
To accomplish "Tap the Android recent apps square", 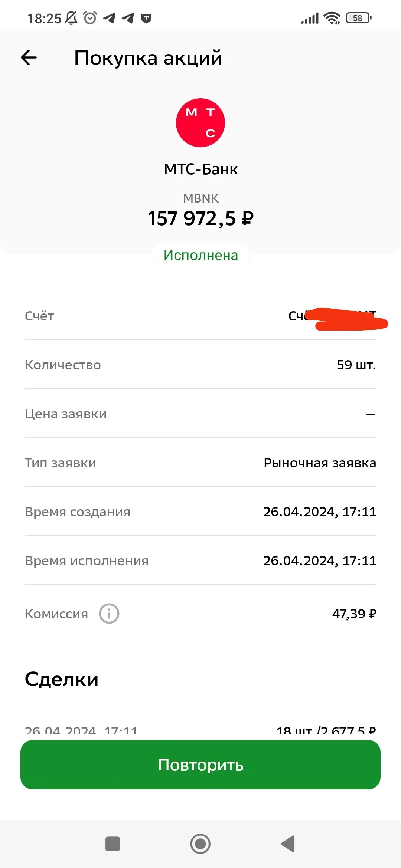I will click(x=113, y=844).
